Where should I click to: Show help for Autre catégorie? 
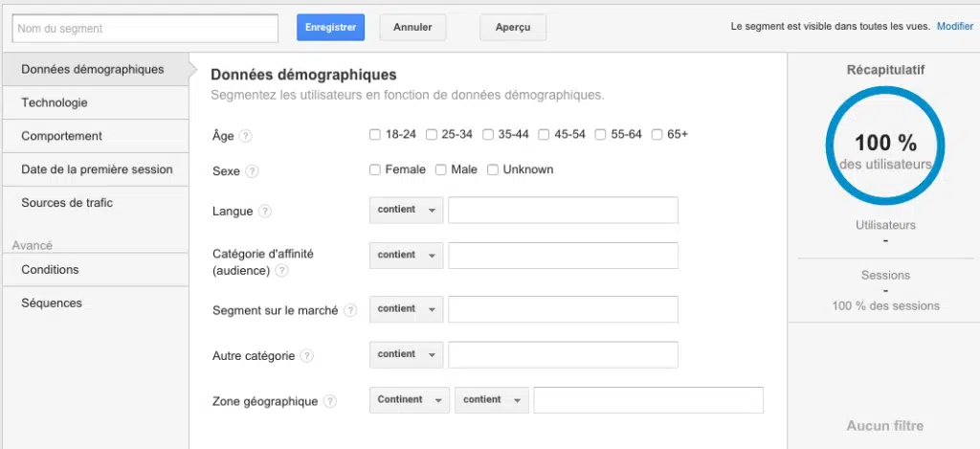(306, 356)
